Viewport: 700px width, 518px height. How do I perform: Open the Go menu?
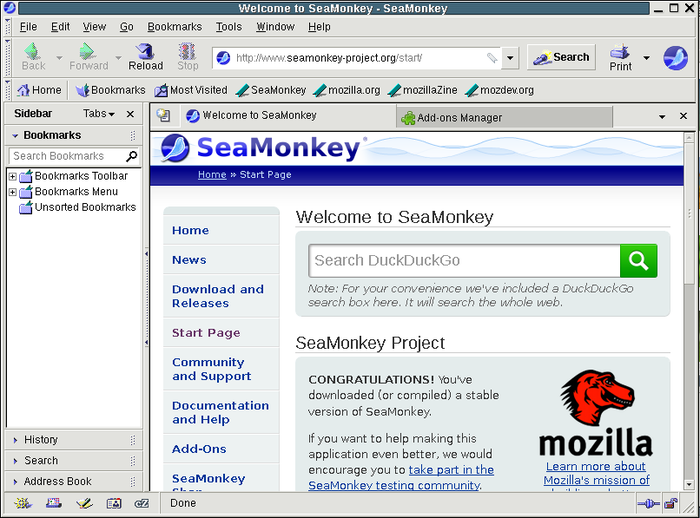click(x=126, y=27)
